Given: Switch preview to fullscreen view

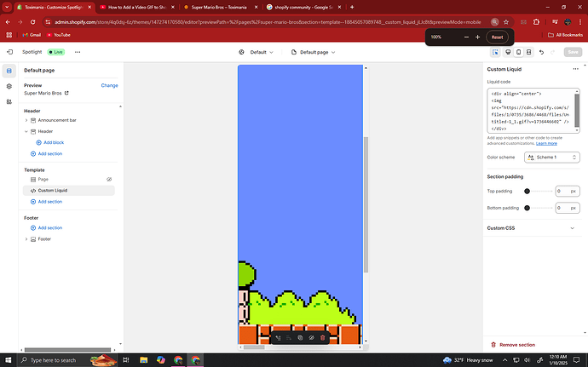Looking at the screenshot, I should point(528,52).
